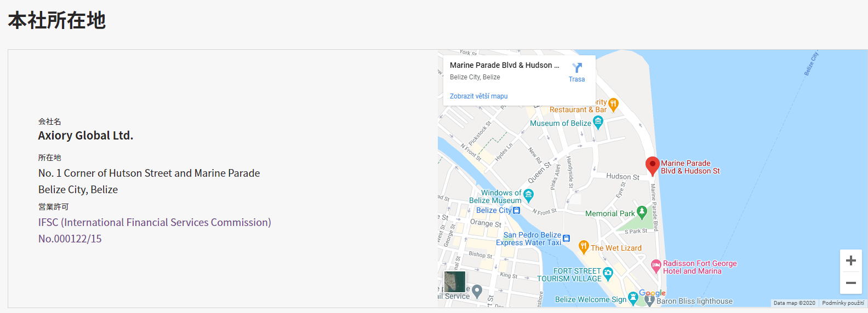Click the Belize Welcome Sign icon

coord(633,298)
